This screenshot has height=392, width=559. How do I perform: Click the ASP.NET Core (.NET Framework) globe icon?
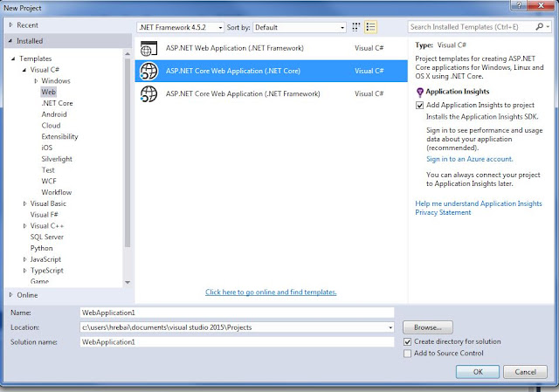click(148, 93)
